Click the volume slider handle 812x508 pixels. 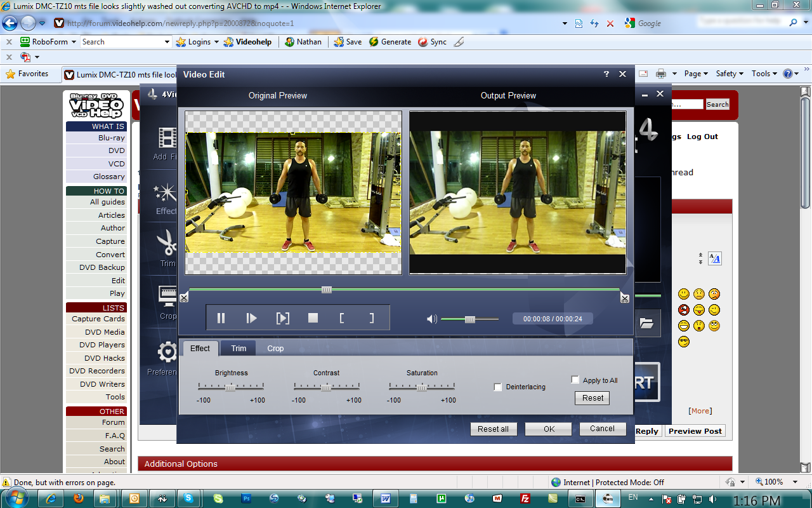[x=470, y=319]
